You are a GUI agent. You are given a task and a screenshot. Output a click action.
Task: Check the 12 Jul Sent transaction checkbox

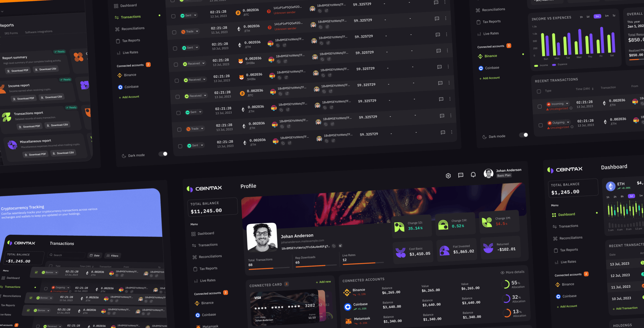(x=173, y=16)
